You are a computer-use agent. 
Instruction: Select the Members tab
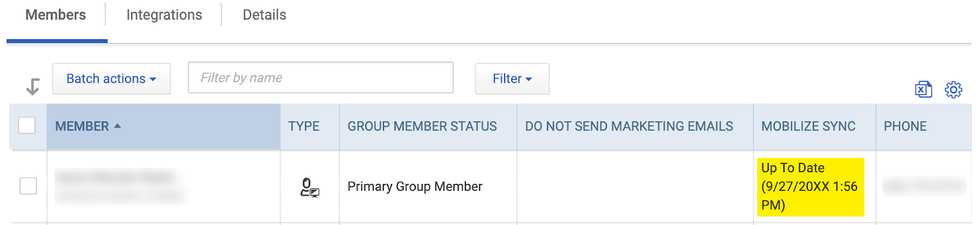(x=56, y=15)
